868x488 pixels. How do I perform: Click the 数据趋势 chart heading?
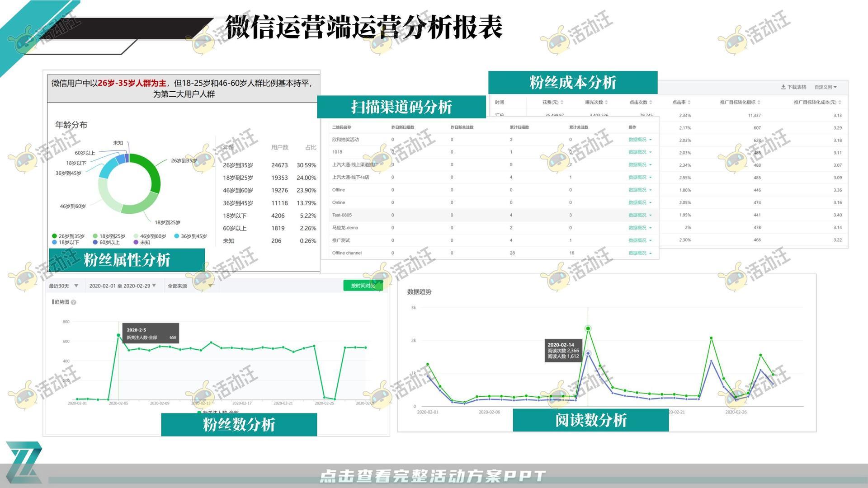click(419, 292)
